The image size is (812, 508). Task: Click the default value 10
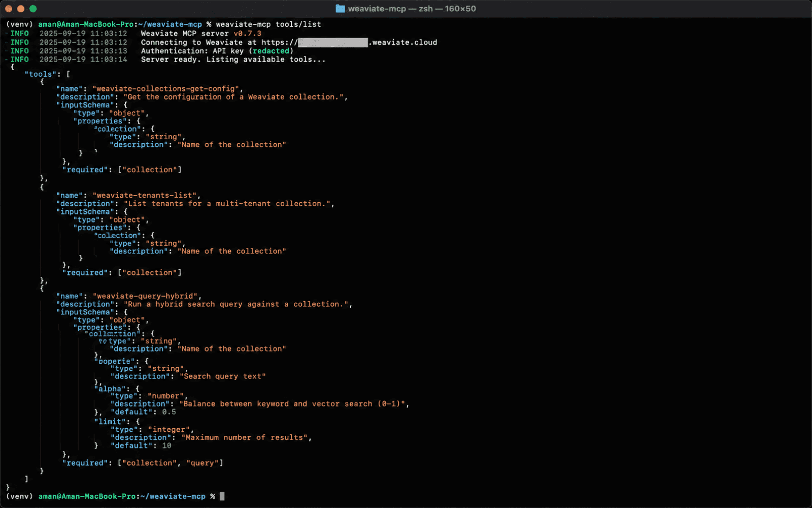click(x=166, y=446)
